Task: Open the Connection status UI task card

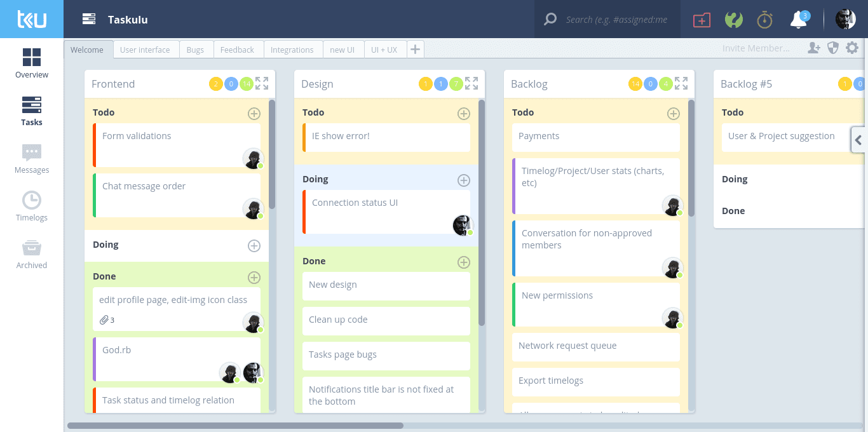Action: click(386, 212)
